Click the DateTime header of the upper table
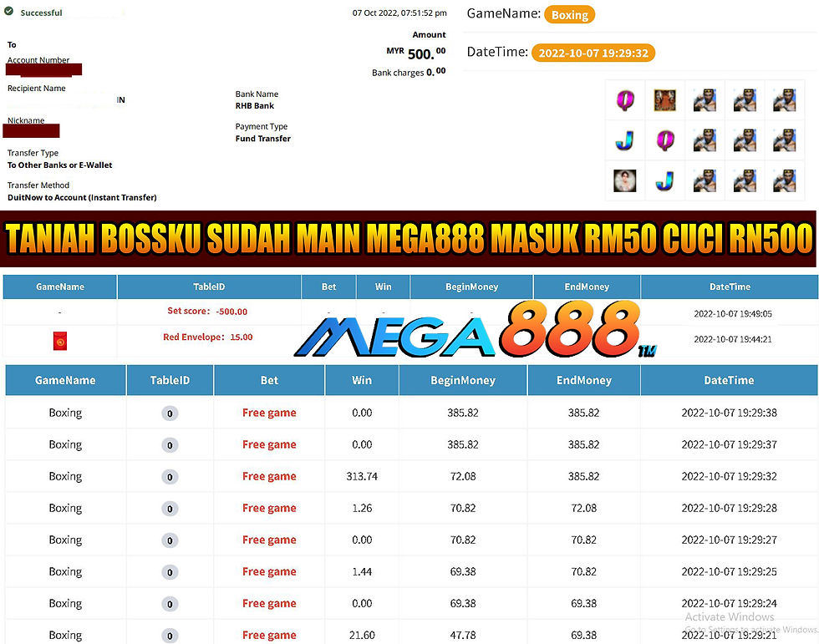The height and width of the screenshot is (644, 819). 730,287
